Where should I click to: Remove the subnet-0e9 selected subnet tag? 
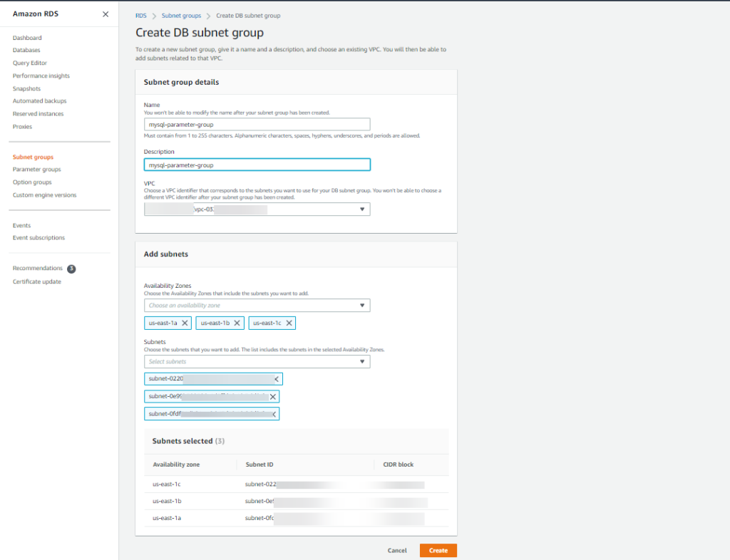tap(273, 397)
